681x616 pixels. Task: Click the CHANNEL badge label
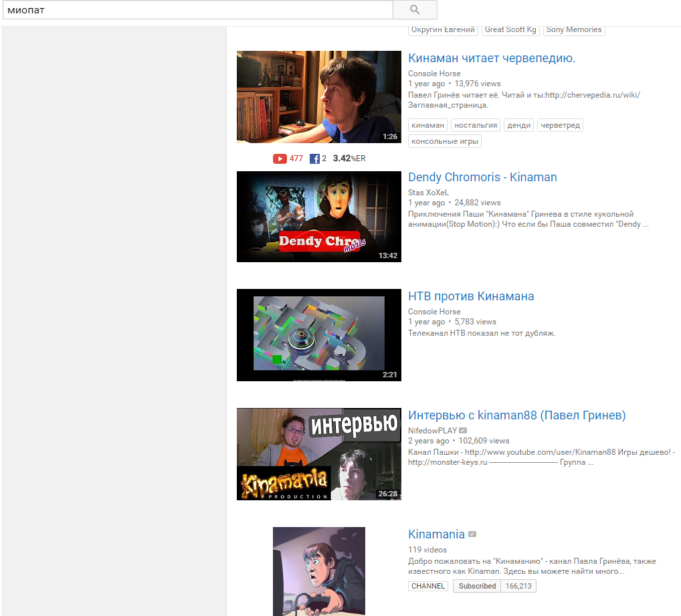tap(427, 586)
